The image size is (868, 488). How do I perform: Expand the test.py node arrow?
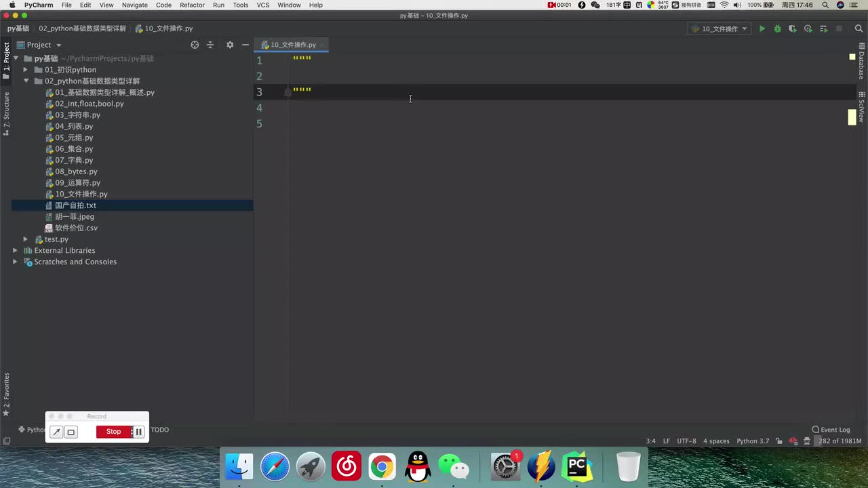[x=26, y=239]
